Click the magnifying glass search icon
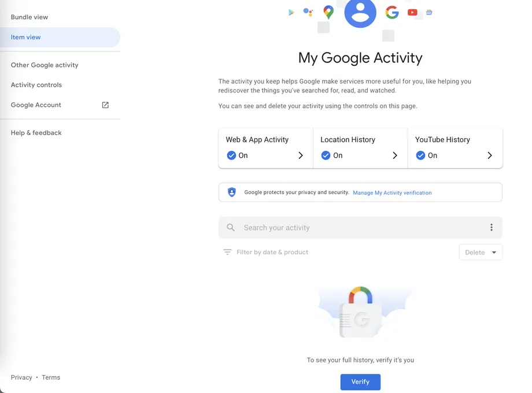 (231, 228)
